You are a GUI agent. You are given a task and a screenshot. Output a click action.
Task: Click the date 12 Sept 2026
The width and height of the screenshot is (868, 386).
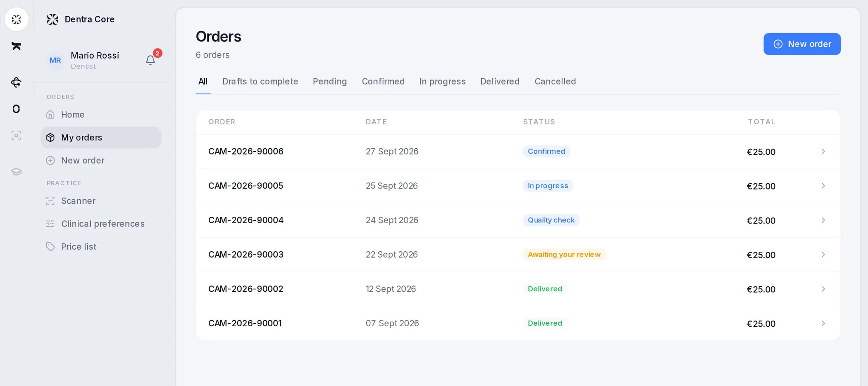391,289
